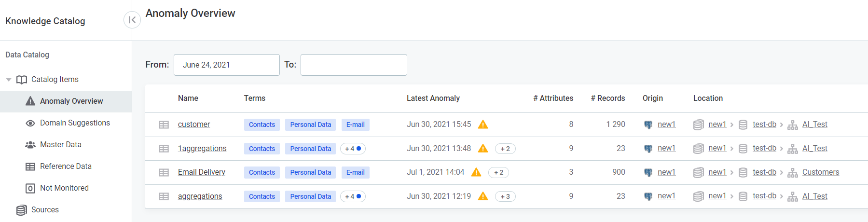Click the E-mail term tag in customer row
Screen dimensions: 868x222
click(x=355, y=125)
